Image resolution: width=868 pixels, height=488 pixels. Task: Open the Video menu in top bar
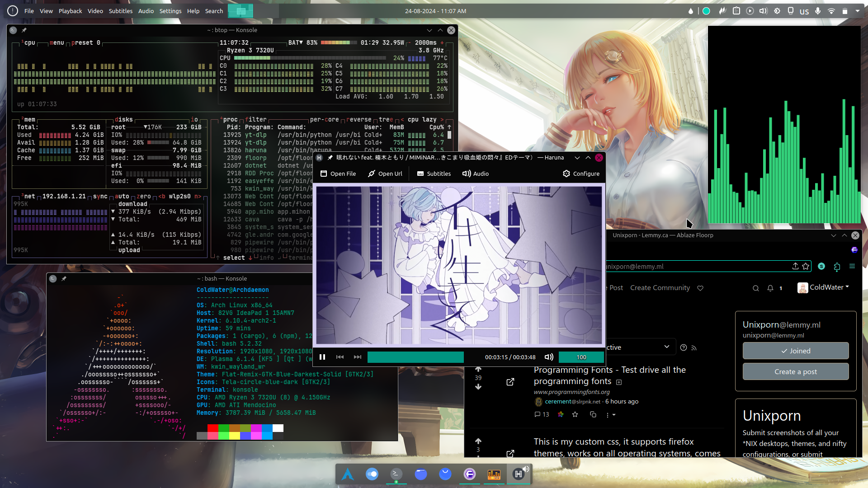click(x=95, y=11)
